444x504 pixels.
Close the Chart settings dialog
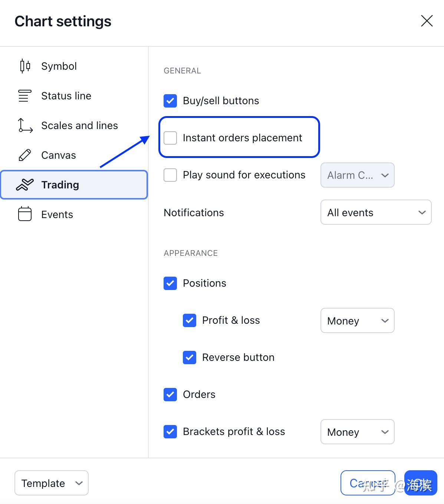point(427,21)
